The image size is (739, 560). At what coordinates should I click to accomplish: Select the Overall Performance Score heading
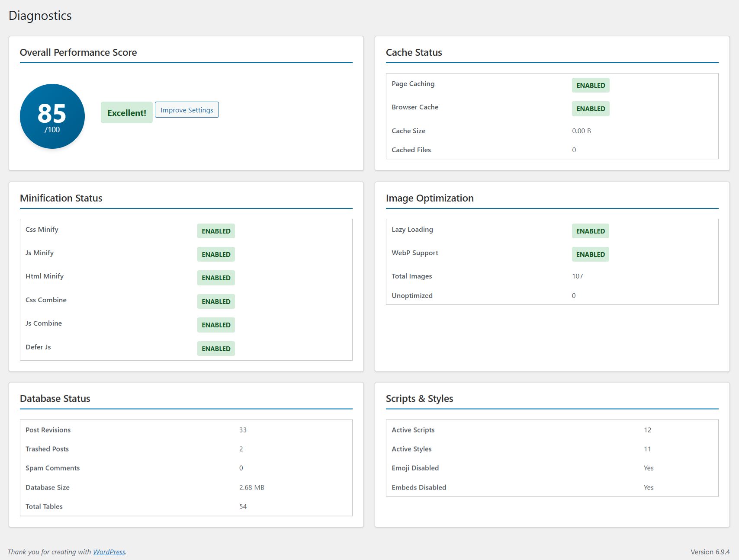[78, 52]
